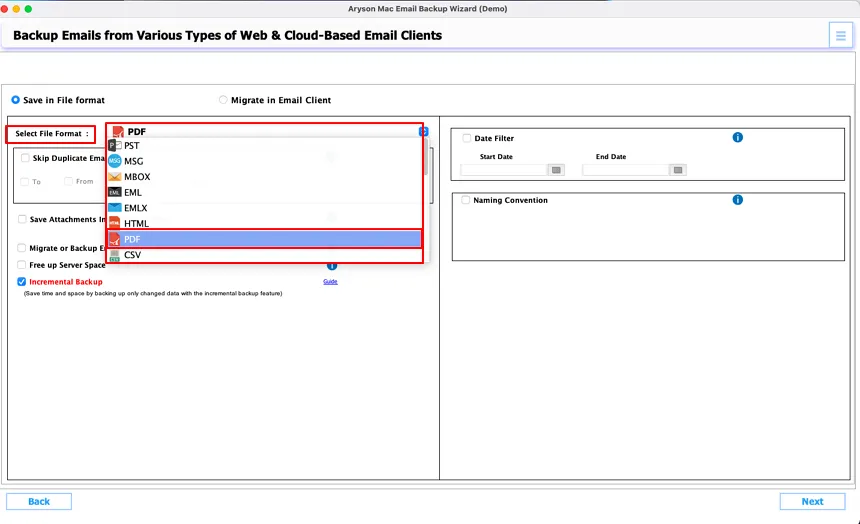Click the PST format icon

click(115, 145)
